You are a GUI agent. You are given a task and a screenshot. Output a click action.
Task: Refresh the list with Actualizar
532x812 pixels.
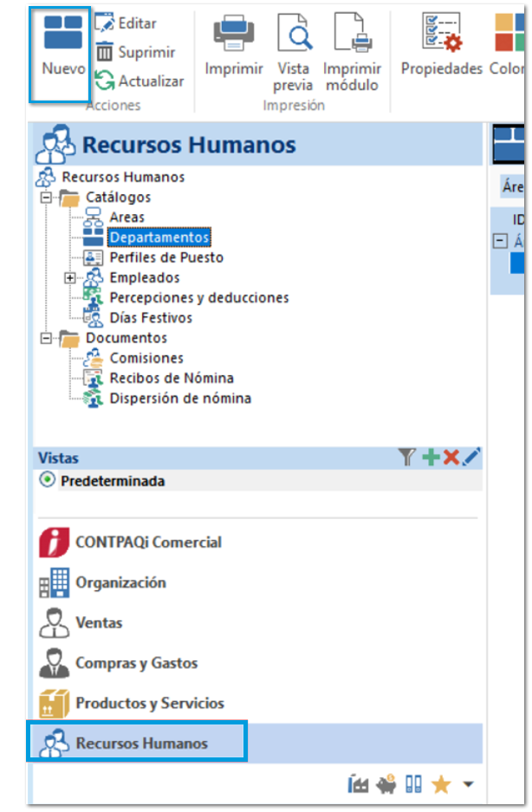click(x=139, y=81)
